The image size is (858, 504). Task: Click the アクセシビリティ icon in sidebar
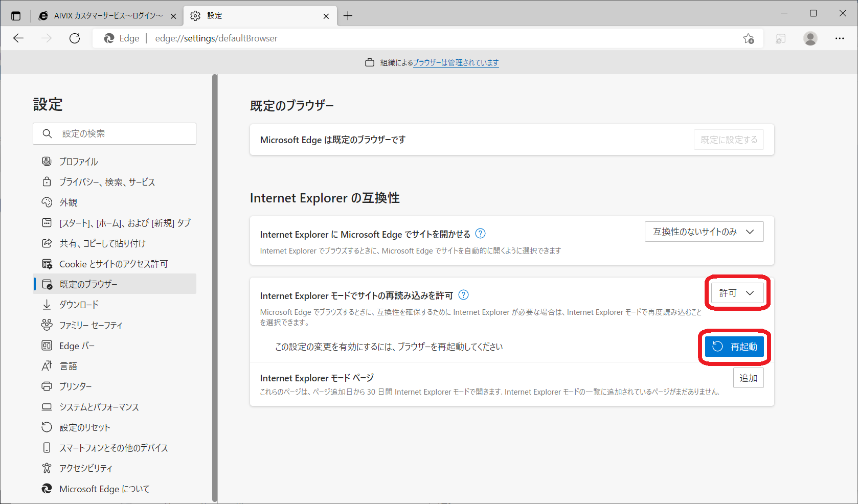point(47,468)
